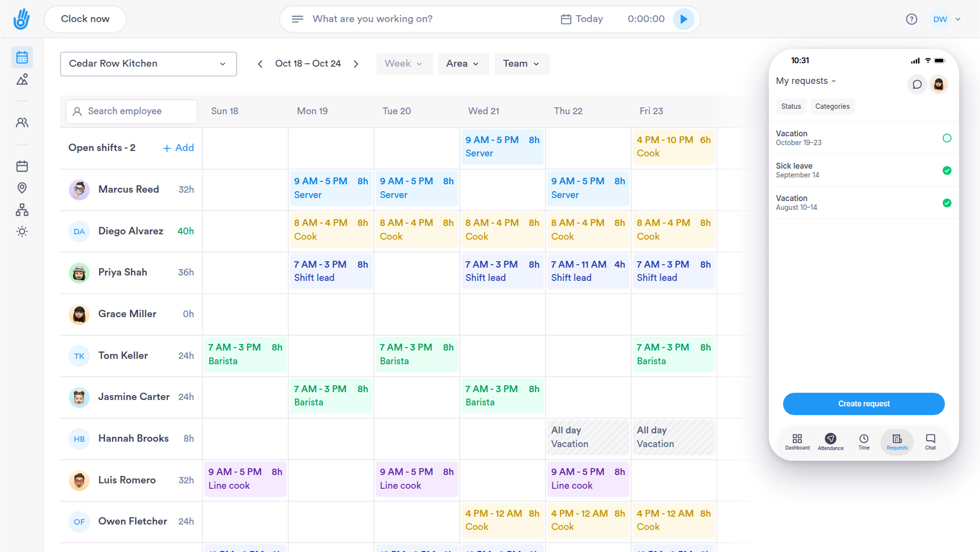Screen dimensions: 980x552
Task: Open the Fri 23 open Cook shift
Action: point(673,147)
